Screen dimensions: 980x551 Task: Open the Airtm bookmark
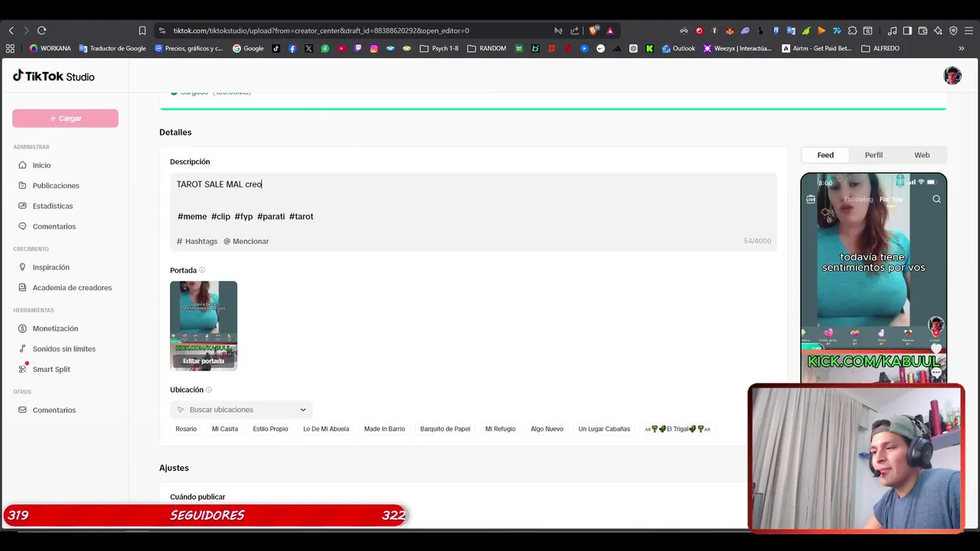(x=817, y=48)
